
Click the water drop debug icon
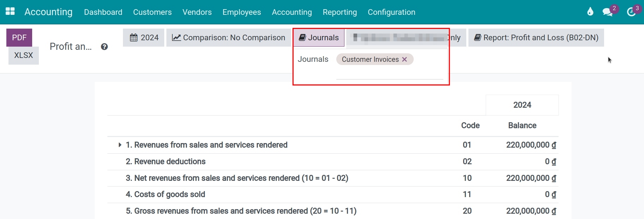click(x=590, y=12)
